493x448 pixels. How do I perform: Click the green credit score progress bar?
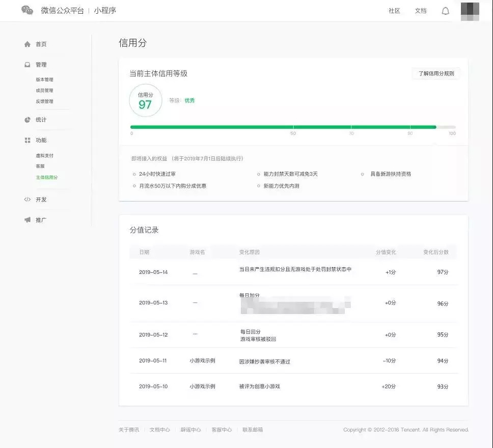[283, 127]
